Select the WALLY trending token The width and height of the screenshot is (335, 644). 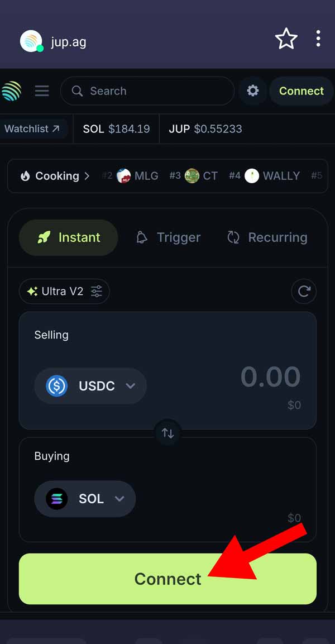pos(272,176)
